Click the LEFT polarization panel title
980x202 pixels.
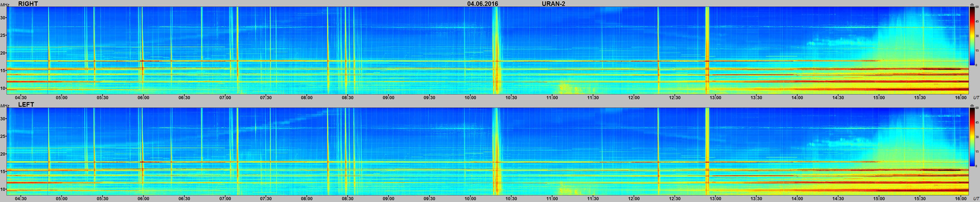coord(26,104)
